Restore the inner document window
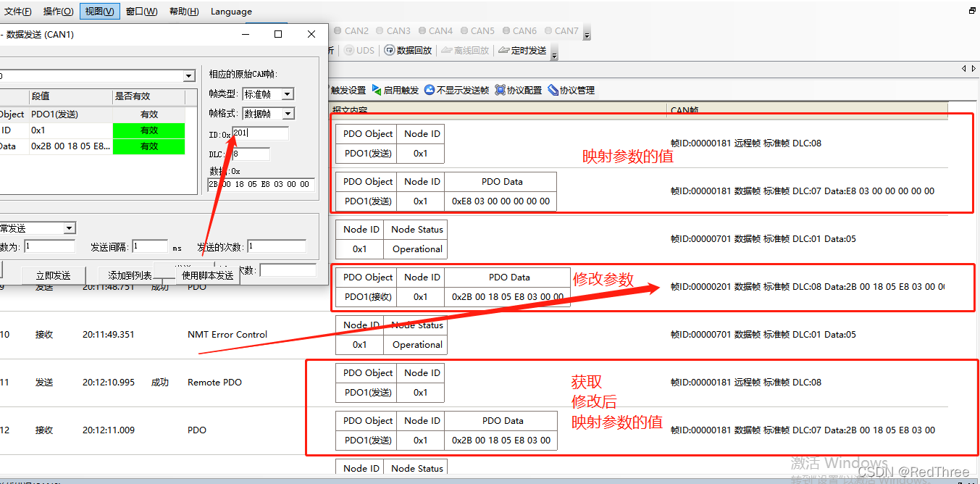980x484 pixels. (972, 12)
